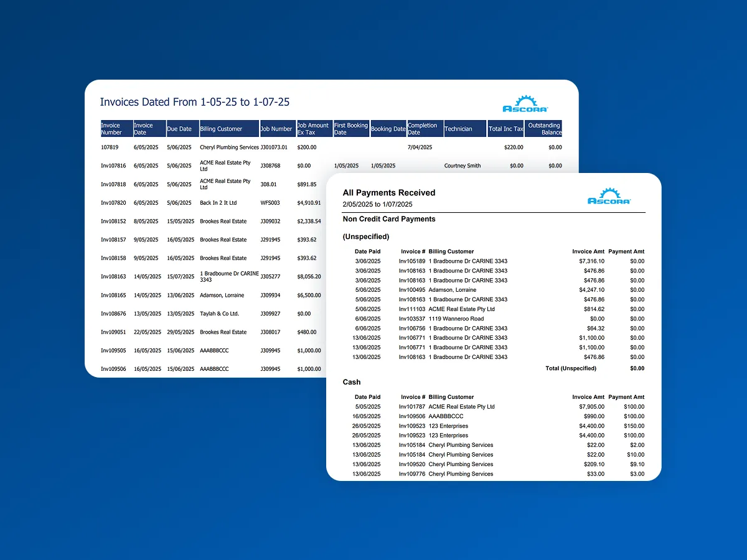This screenshot has width=747, height=560.
Task: Click the Total (Unspecified) label
Action: (x=571, y=368)
